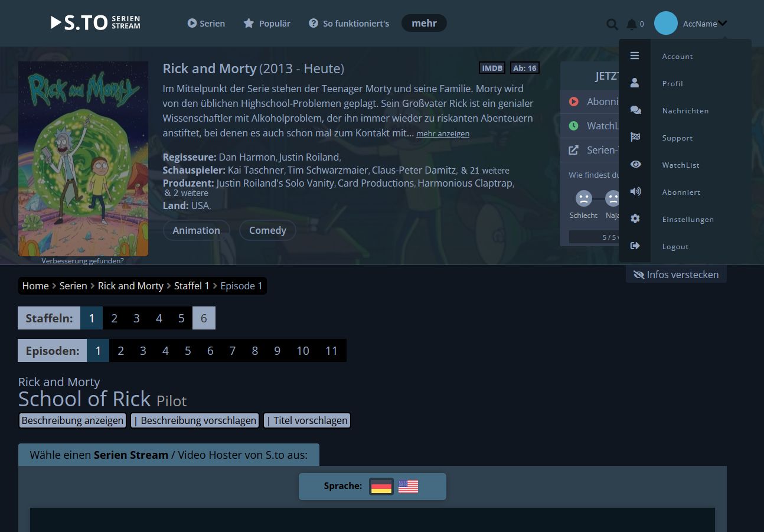764x532 pixels.
Task: Select Episode 5
Action: click(x=188, y=351)
